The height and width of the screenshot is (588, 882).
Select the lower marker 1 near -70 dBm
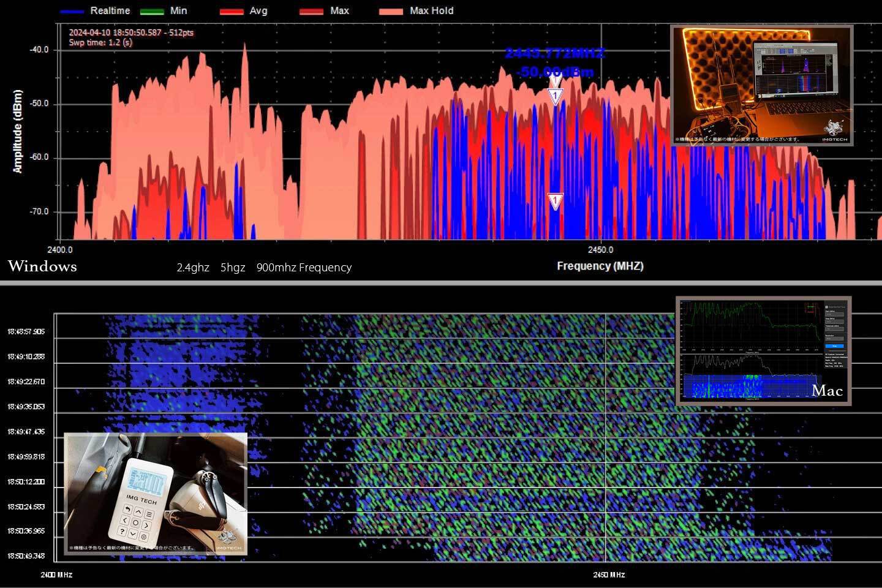tap(555, 201)
